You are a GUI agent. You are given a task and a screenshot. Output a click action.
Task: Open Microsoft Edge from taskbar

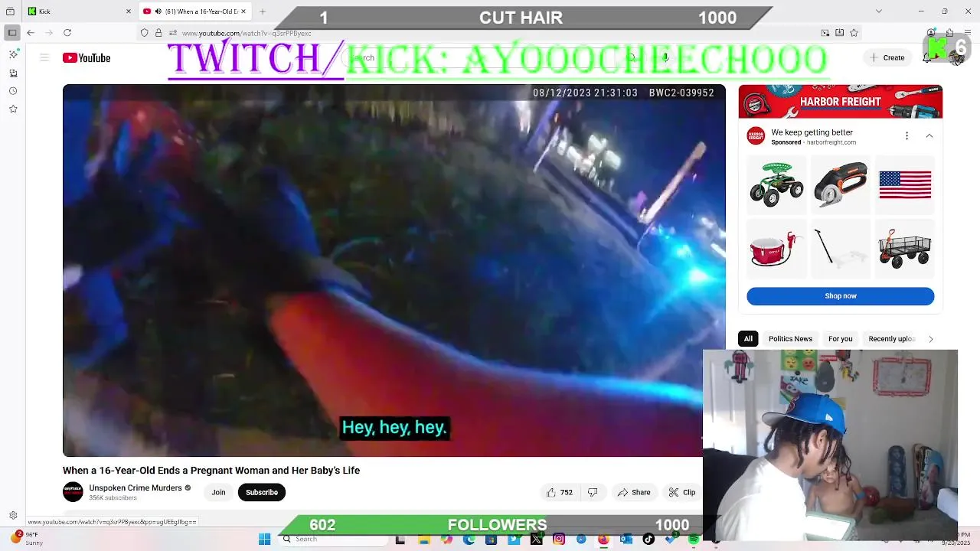(469, 540)
